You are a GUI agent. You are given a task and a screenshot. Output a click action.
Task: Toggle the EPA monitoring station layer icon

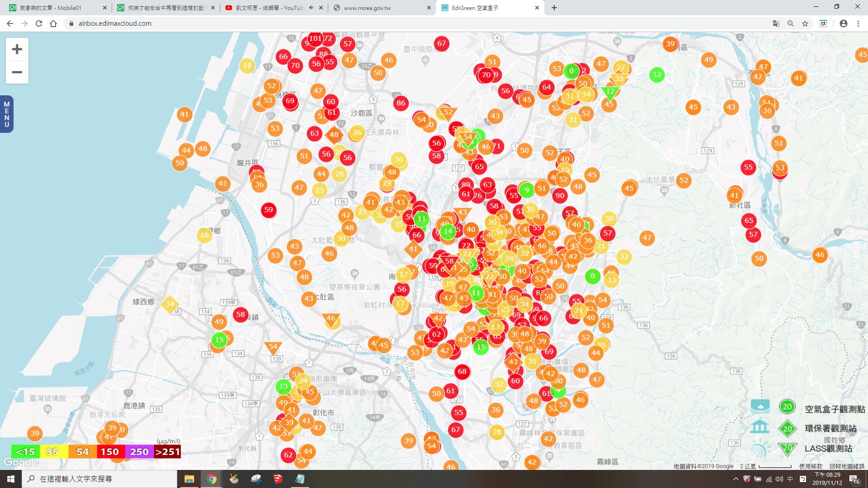(759, 427)
